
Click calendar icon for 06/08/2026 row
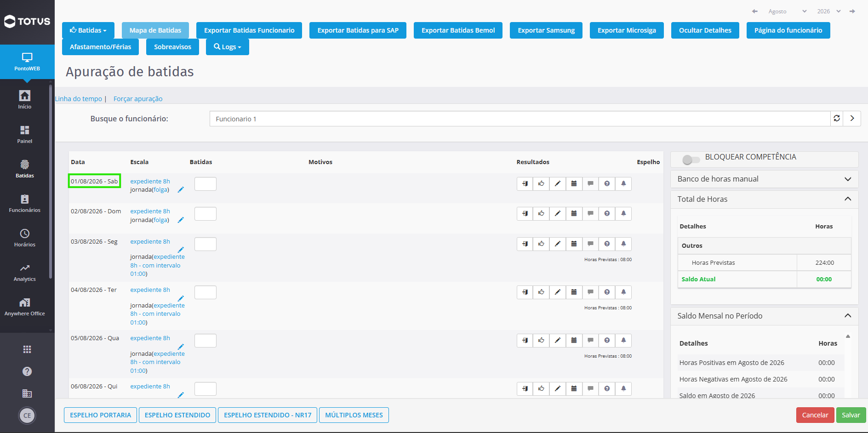pyautogui.click(x=574, y=388)
